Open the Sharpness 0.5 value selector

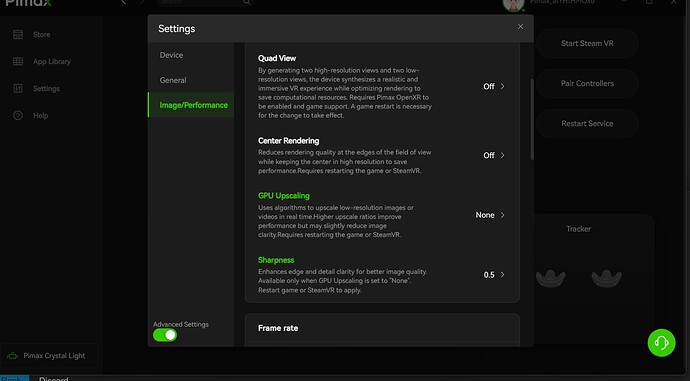(494, 275)
